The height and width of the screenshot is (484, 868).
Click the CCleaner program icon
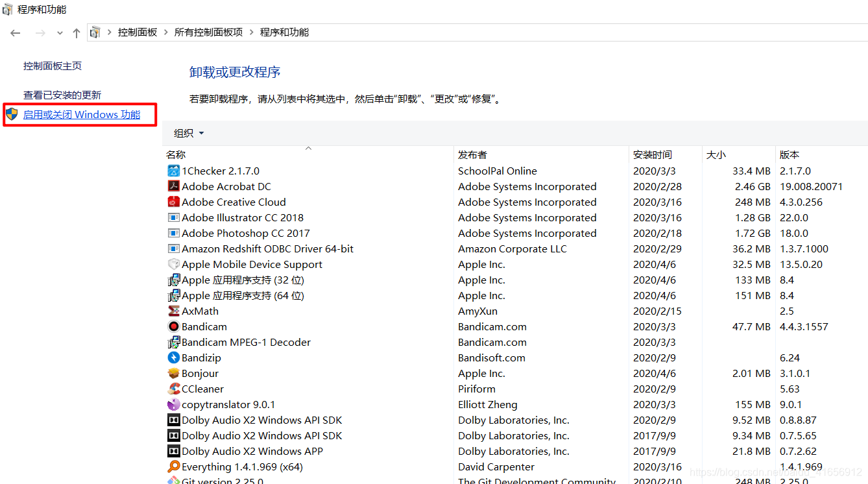point(173,389)
